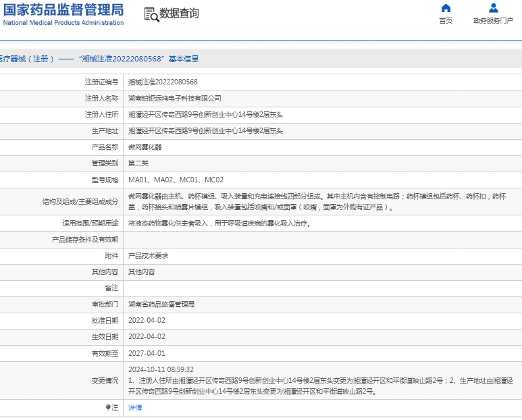Click the page heading containing 基本信息
This screenshot has height=420, width=522.
click(x=99, y=59)
